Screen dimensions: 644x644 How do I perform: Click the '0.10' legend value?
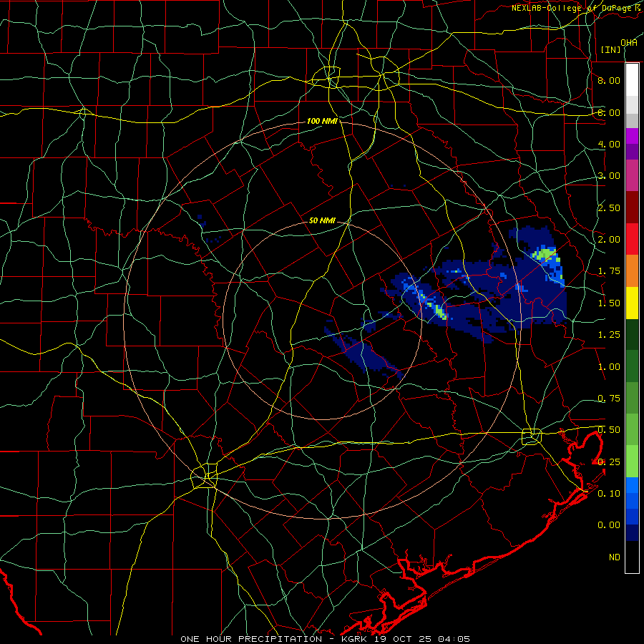[609, 494]
